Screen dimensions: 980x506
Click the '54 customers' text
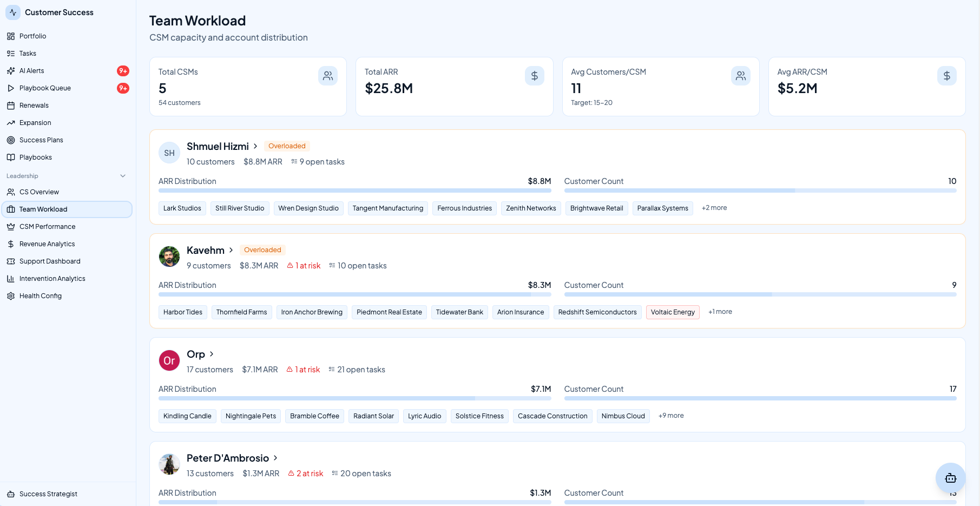tap(180, 103)
